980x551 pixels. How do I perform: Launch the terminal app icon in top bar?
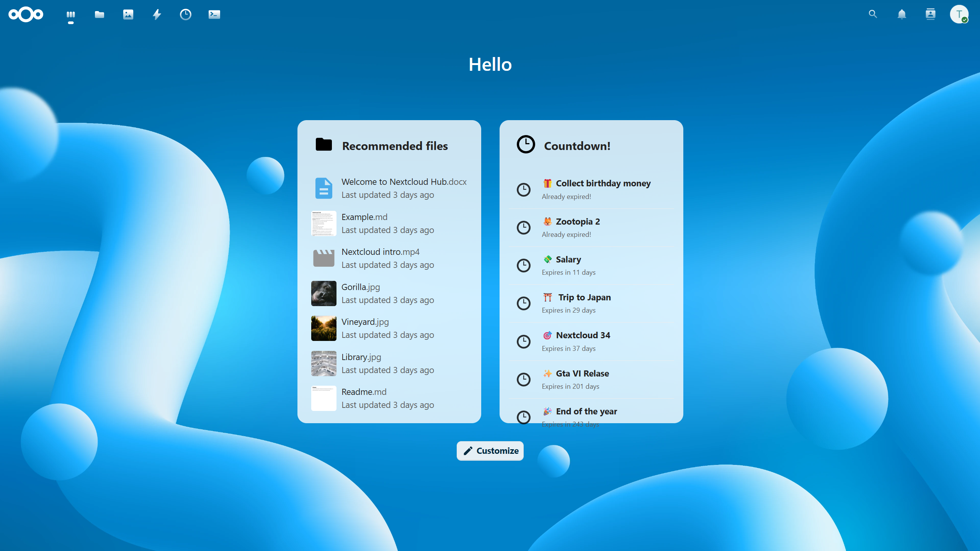pos(214,15)
